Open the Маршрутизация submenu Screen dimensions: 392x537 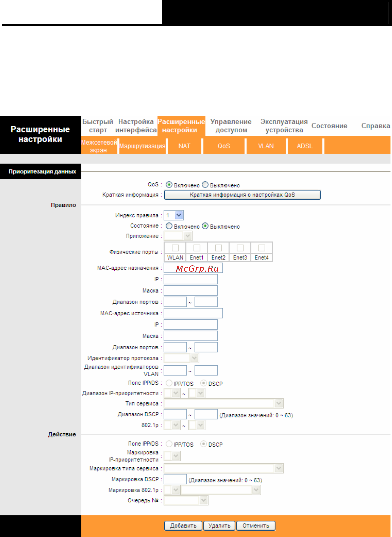click(142, 146)
